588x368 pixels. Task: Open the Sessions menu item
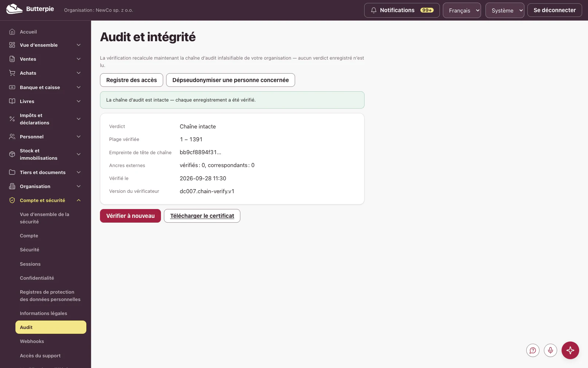point(51,264)
